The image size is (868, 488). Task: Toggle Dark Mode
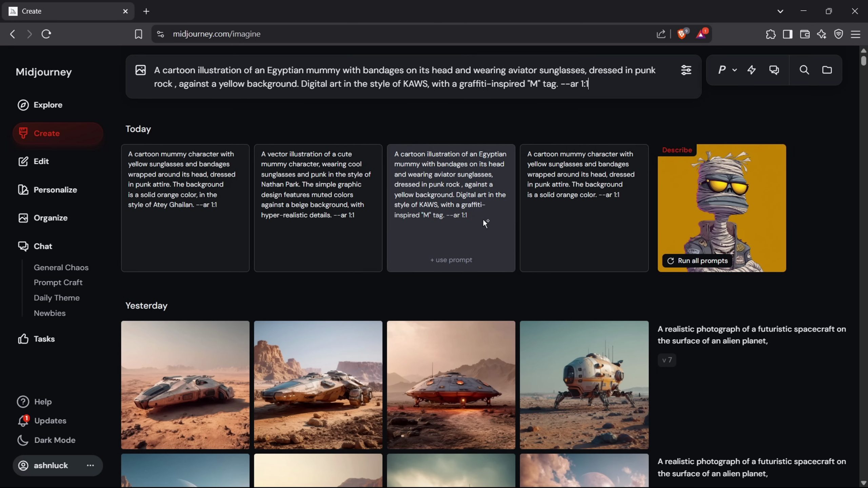[46, 440]
